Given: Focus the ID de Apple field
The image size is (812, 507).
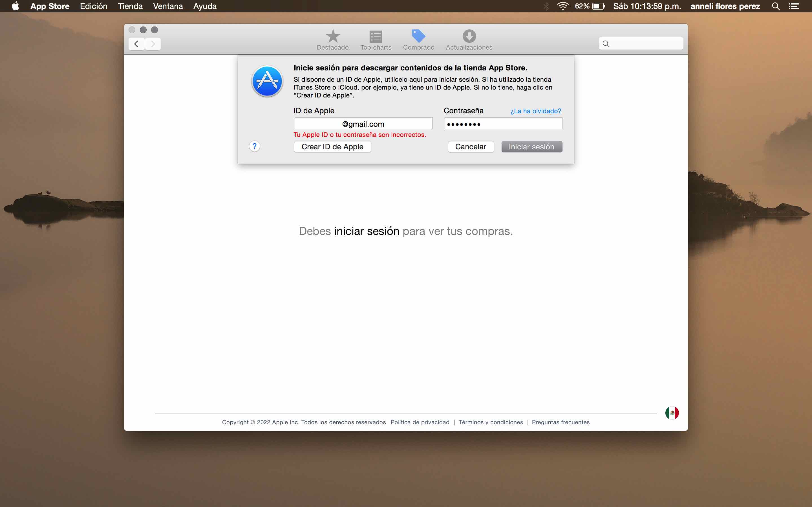Looking at the screenshot, I should click(363, 124).
